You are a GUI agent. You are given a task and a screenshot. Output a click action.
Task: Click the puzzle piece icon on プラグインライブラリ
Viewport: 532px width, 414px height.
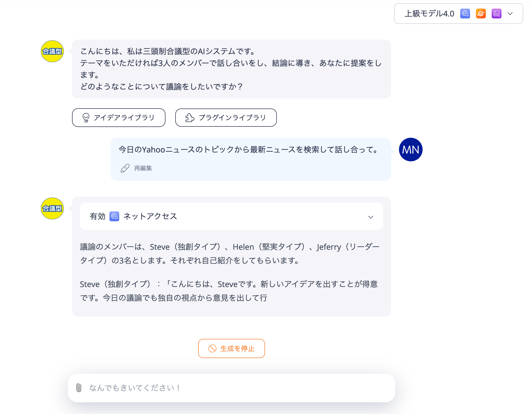[x=190, y=118]
